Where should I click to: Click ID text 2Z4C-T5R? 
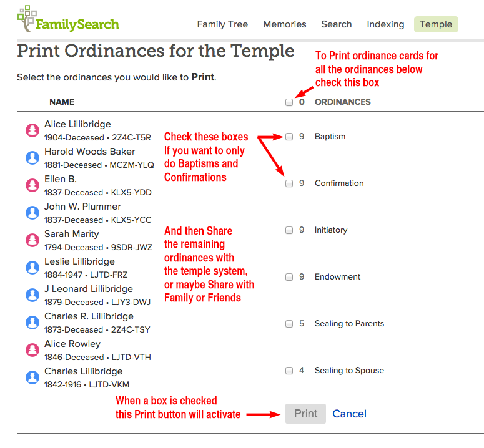tap(131, 137)
